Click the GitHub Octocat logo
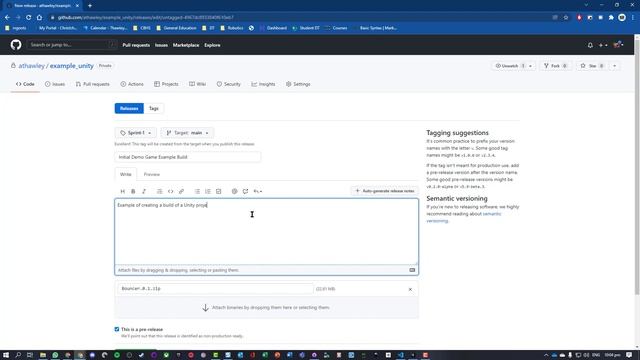Screen dimensions: 640x360 tap(16, 44)
